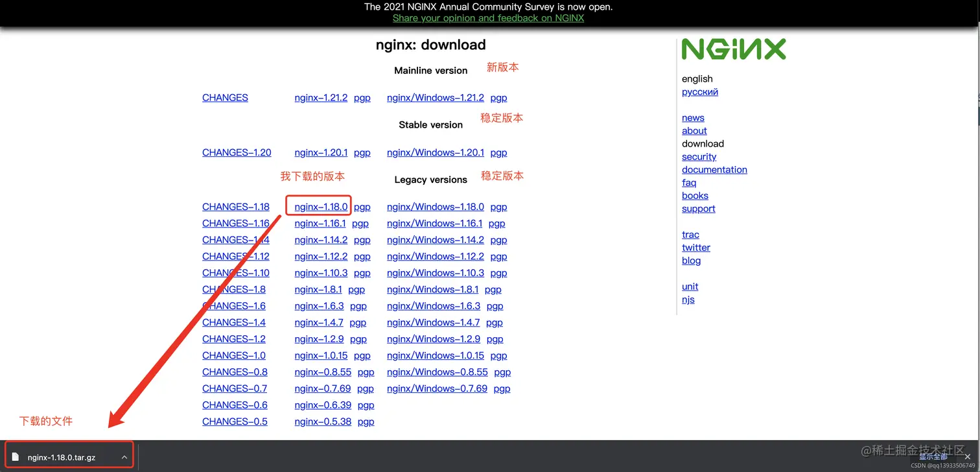This screenshot has width=980, height=472.
Task: Open the trac link in sidebar
Action: (690, 235)
